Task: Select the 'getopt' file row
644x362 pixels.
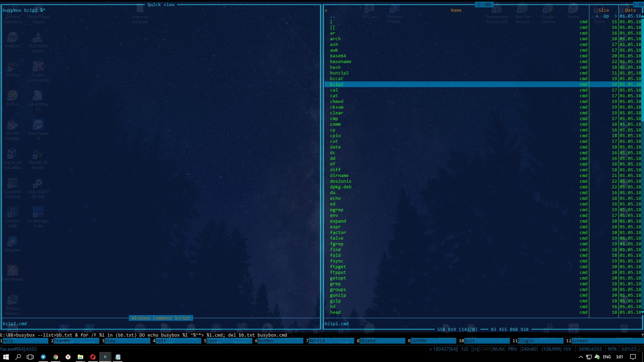Action: (x=483, y=278)
